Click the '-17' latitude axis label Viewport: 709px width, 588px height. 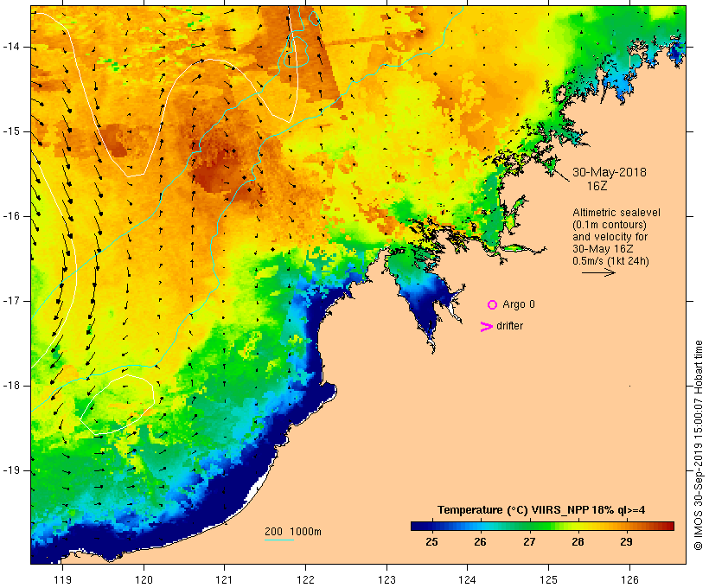click(11, 301)
